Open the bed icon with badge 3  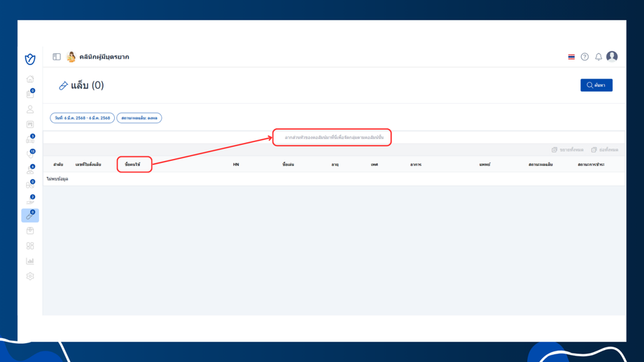(30, 140)
